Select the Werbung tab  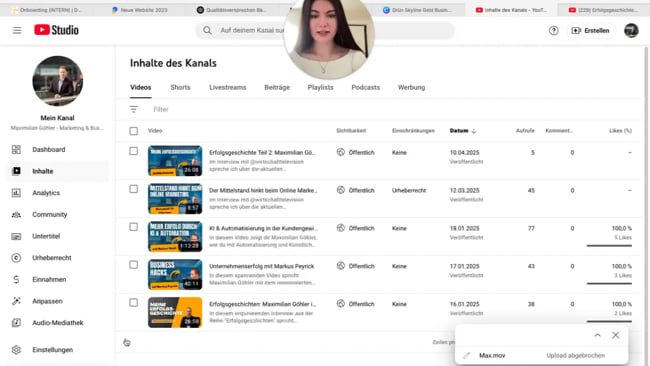click(x=411, y=87)
